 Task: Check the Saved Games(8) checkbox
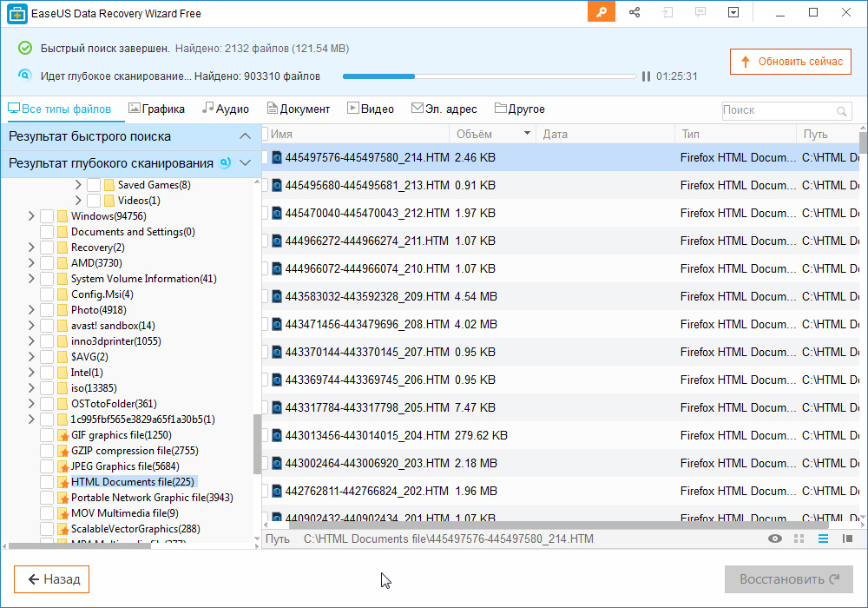(x=94, y=185)
